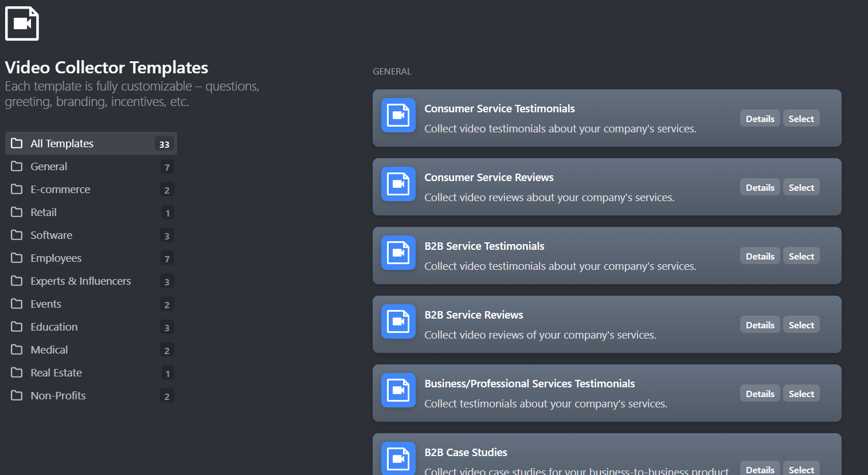
Task: Click the Consumer Service Reviews title
Action: 489,177
